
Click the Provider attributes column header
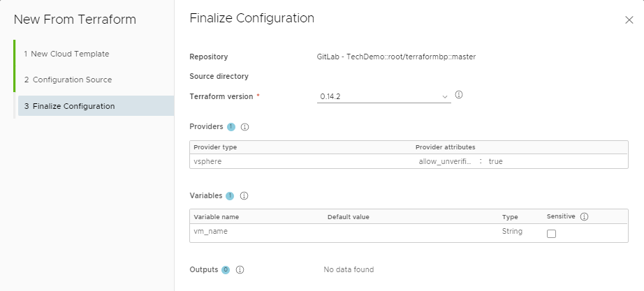click(x=445, y=147)
